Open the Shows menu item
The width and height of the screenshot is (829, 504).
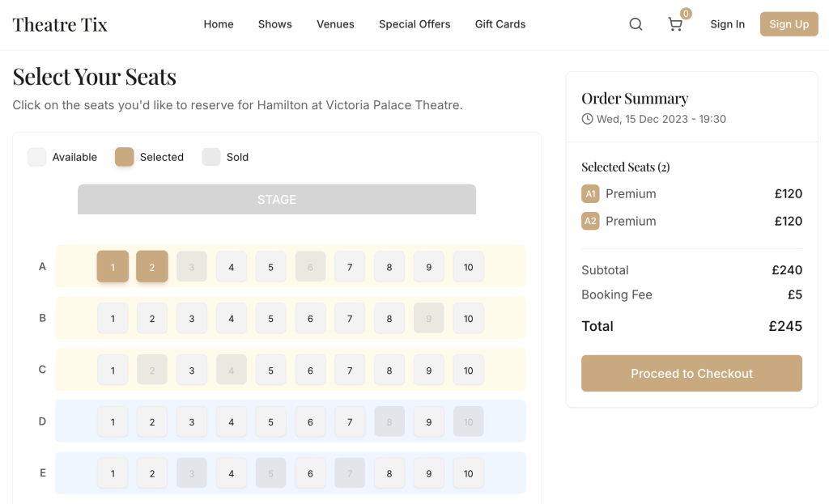(274, 24)
